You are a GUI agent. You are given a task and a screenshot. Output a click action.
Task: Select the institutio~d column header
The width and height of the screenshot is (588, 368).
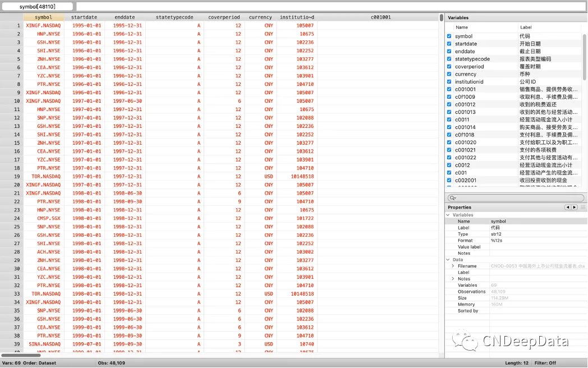click(x=297, y=17)
